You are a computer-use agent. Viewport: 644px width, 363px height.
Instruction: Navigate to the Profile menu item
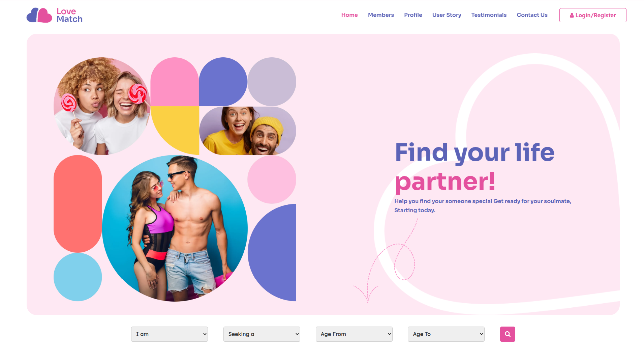[x=413, y=15]
